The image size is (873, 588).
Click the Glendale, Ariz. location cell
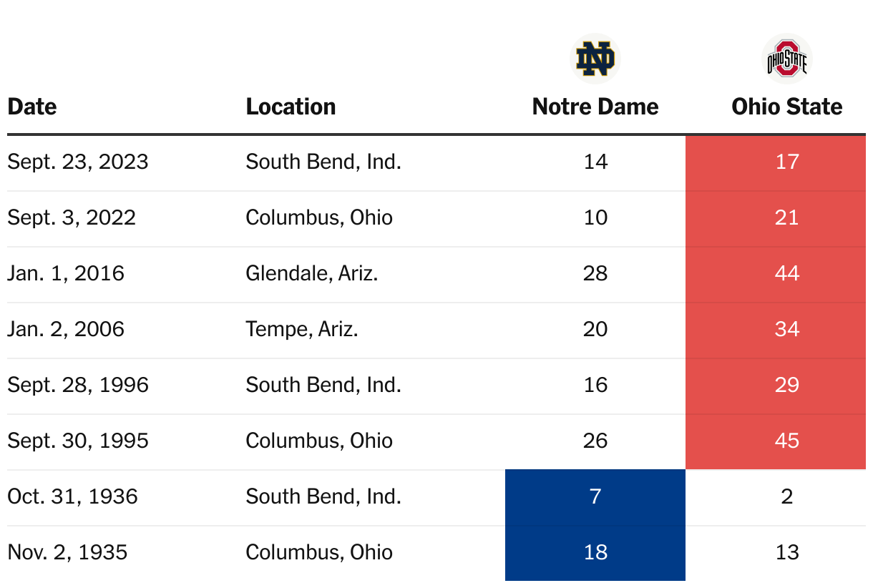pyautogui.click(x=312, y=273)
